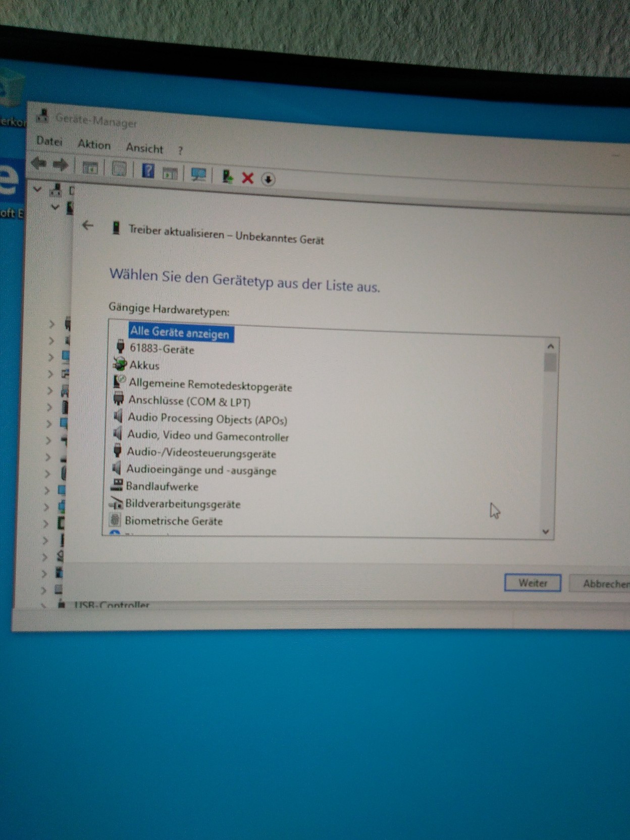630x840 pixels.
Task: Open the Aktion menu
Action: click(94, 144)
